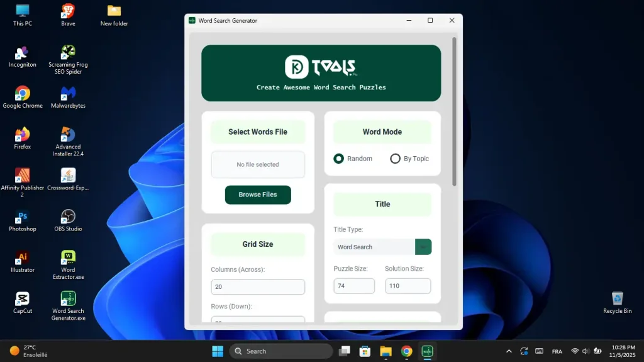644x362 pixels.
Task: Expand the Title Type dropdown arrow
Action: [423, 247]
